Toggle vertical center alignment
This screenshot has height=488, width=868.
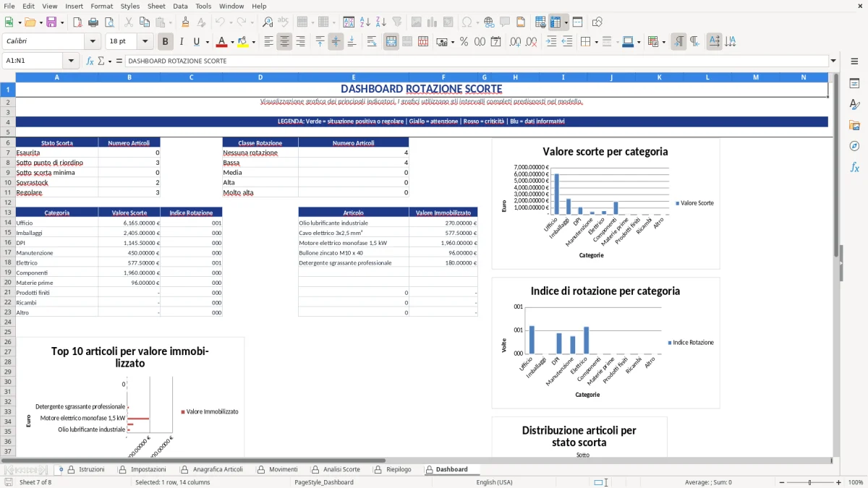click(x=336, y=42)
